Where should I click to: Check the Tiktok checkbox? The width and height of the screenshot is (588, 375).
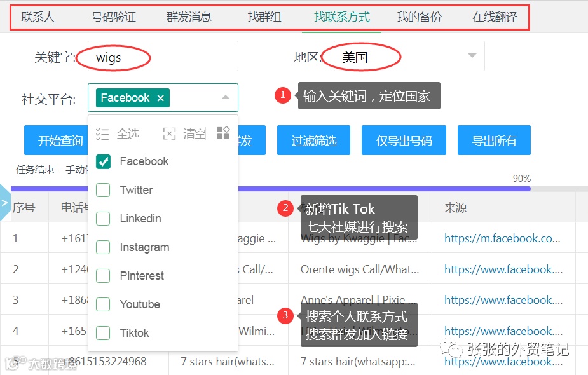103,333
